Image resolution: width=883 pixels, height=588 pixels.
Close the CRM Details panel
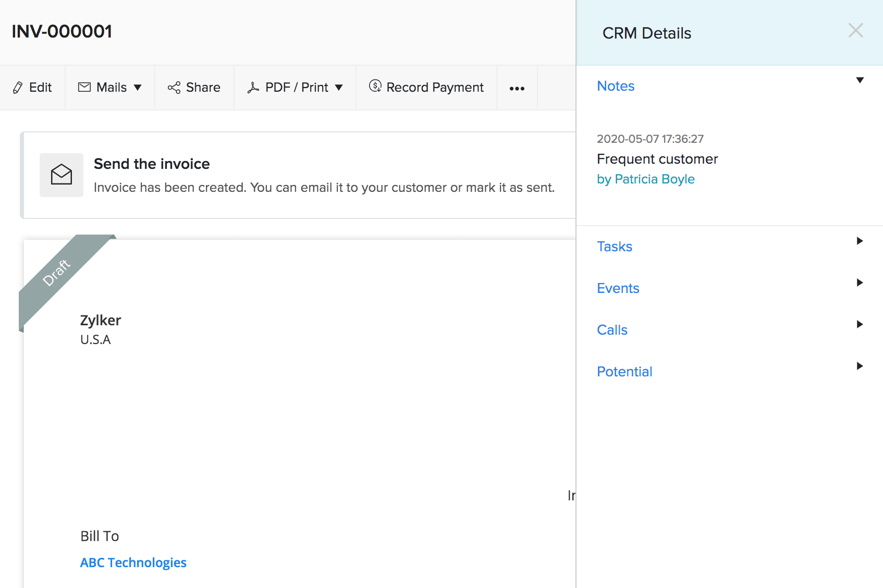pyautogui.click(x=855, y=30)
